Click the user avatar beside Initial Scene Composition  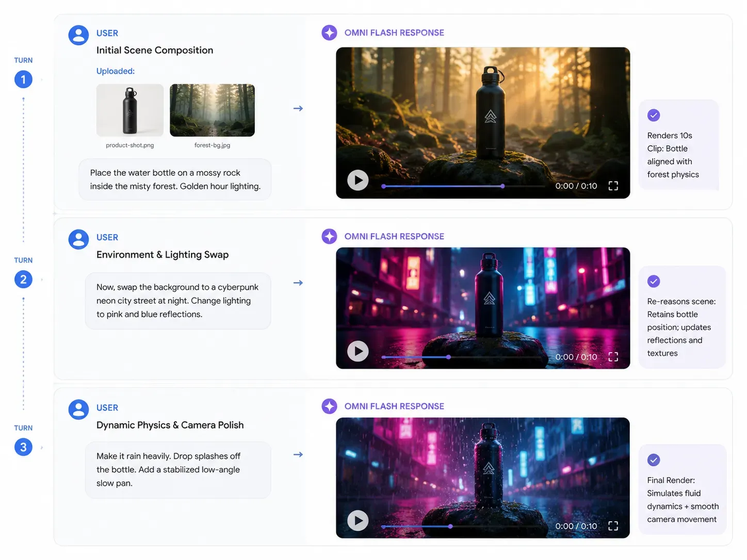[x=78, y=36]
